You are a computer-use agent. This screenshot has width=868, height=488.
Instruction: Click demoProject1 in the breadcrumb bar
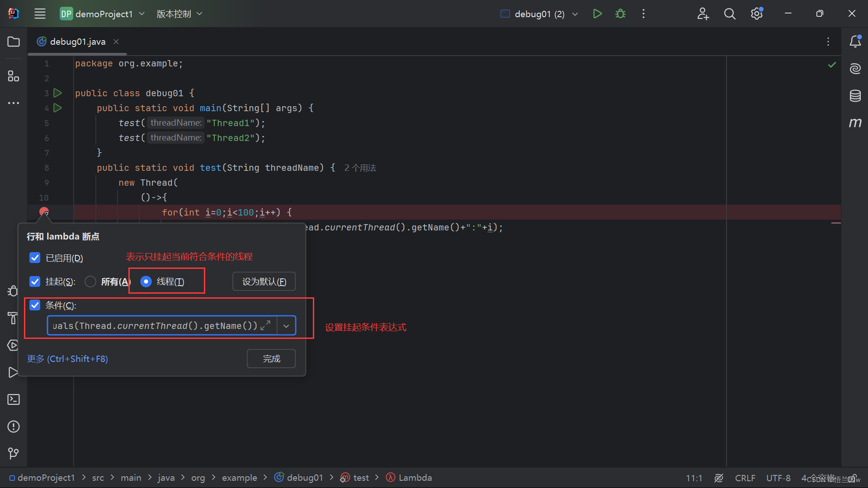click(42, 478)
